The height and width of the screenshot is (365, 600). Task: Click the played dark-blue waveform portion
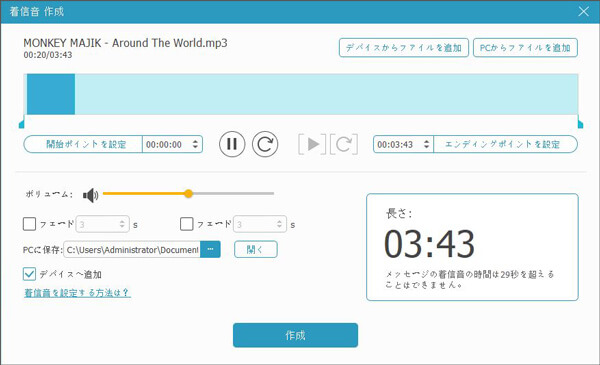click(51, 94)
